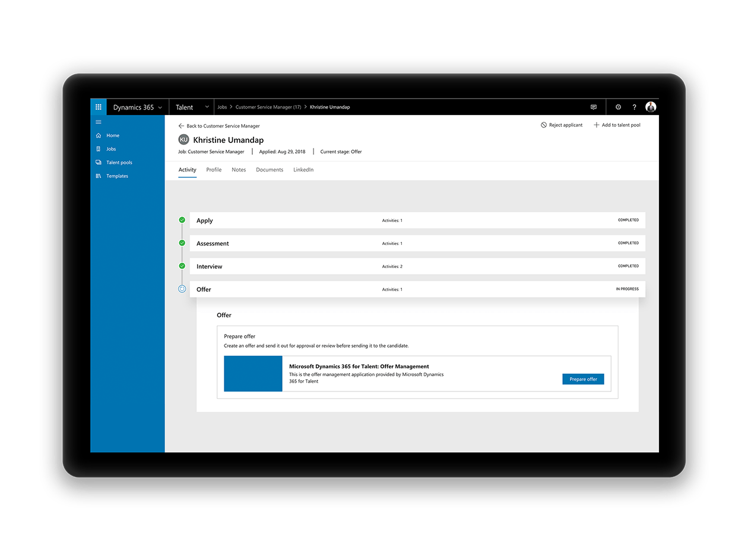This screenshot has height=560, width=748.
Task: Expand the Talent app dropdown chevron
Action: (x=207, y=107)
